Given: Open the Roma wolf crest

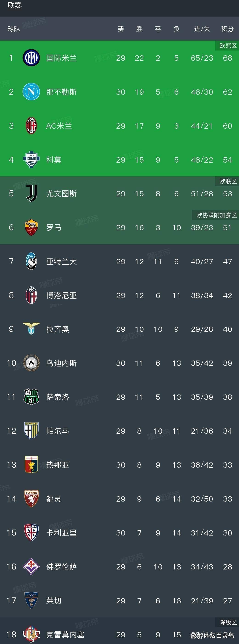Looking at the screenshot, I should click(x=31, y=228).
